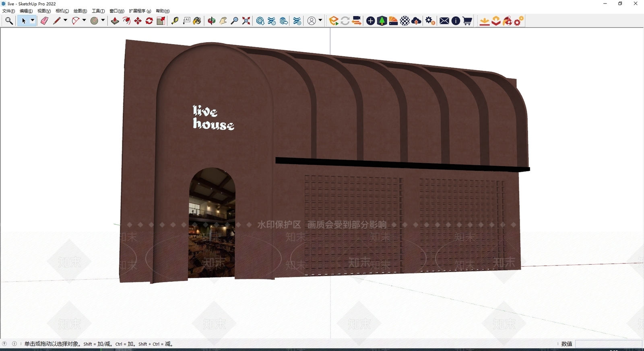Open the 相机(C) menu
This screenshot has width=644, height=351.
pos(62,11)
